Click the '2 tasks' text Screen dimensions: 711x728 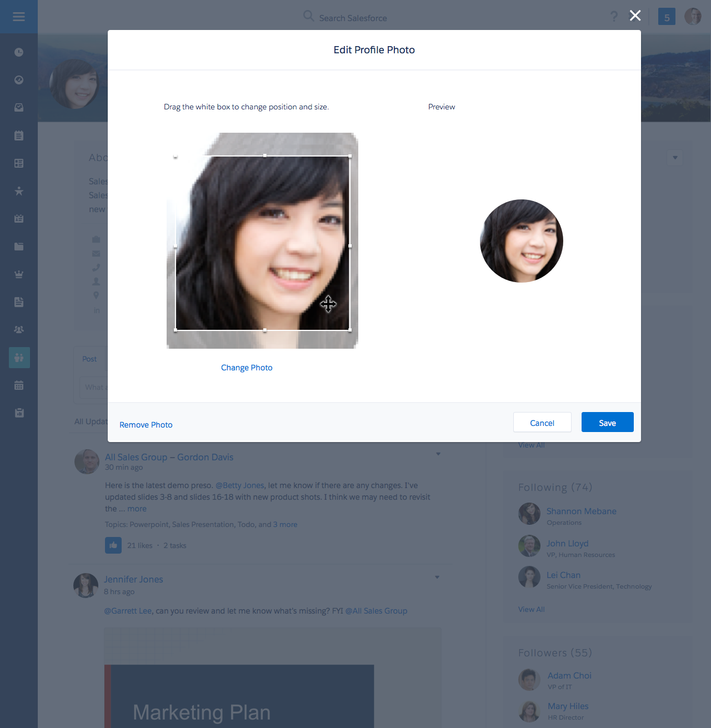click(174, 546)
